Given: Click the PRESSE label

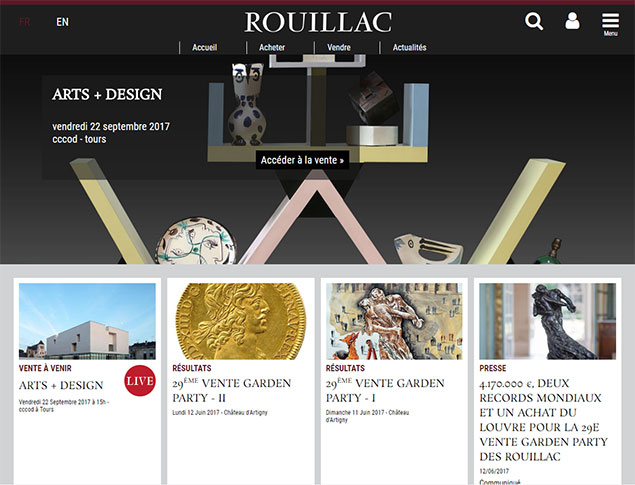Looking at the screenshot, I should coord(493,368).
